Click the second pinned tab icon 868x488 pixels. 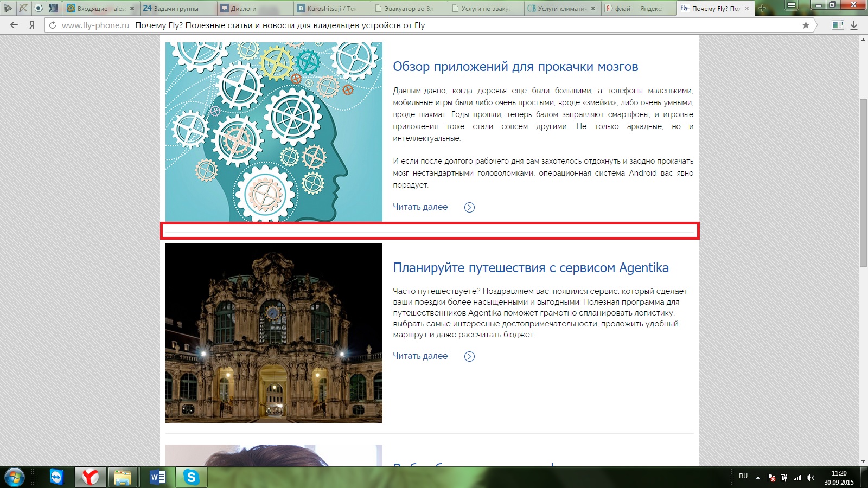(23, 8)
